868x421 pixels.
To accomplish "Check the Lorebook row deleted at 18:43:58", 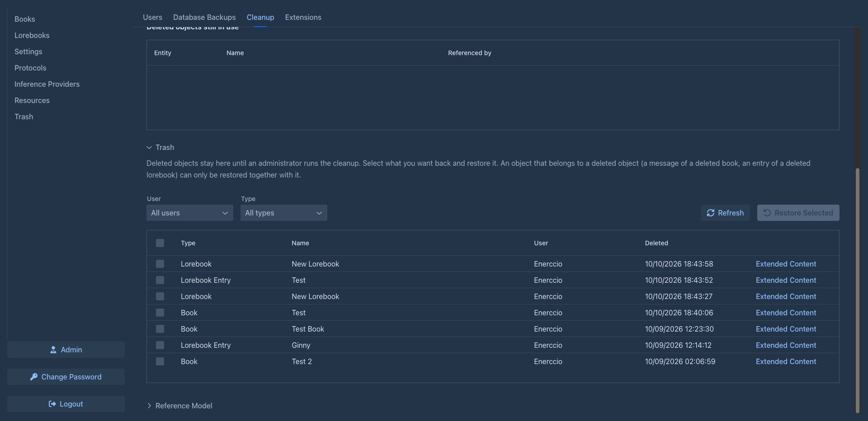I will point(160,264).
